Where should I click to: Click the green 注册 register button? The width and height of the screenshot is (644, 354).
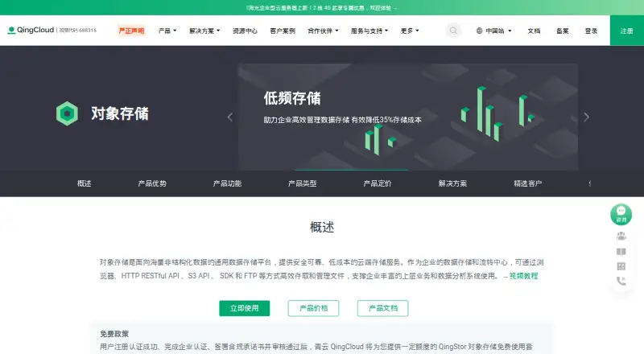[x=627, y=31]
